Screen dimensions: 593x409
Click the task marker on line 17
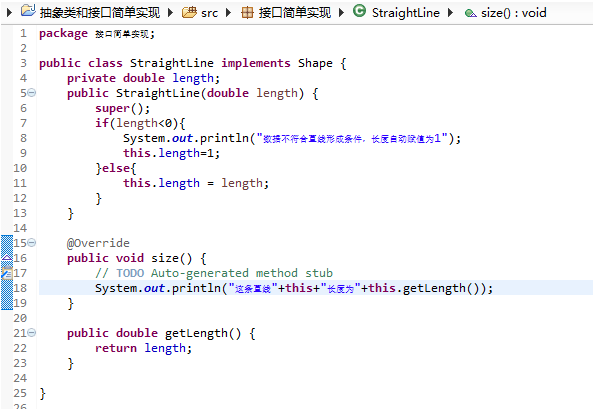[7, 273]
